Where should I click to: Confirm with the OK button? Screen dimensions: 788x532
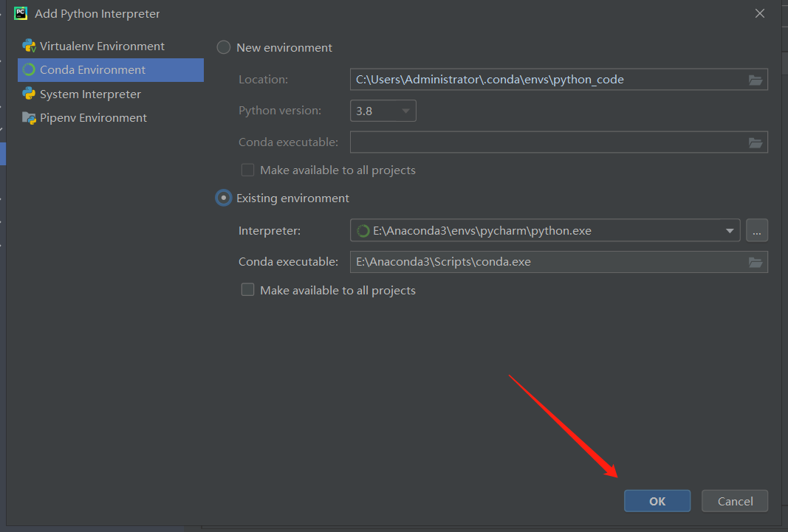(x=657, y=501)
